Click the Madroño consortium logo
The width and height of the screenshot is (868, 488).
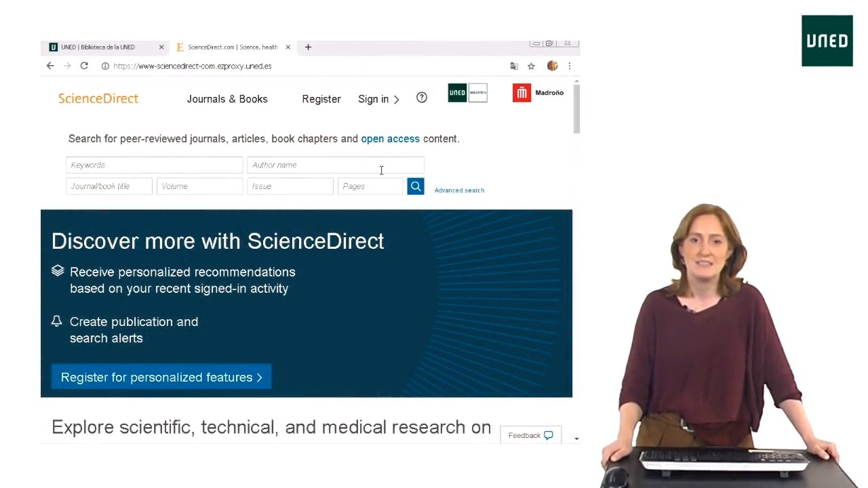tap(538, 93)
